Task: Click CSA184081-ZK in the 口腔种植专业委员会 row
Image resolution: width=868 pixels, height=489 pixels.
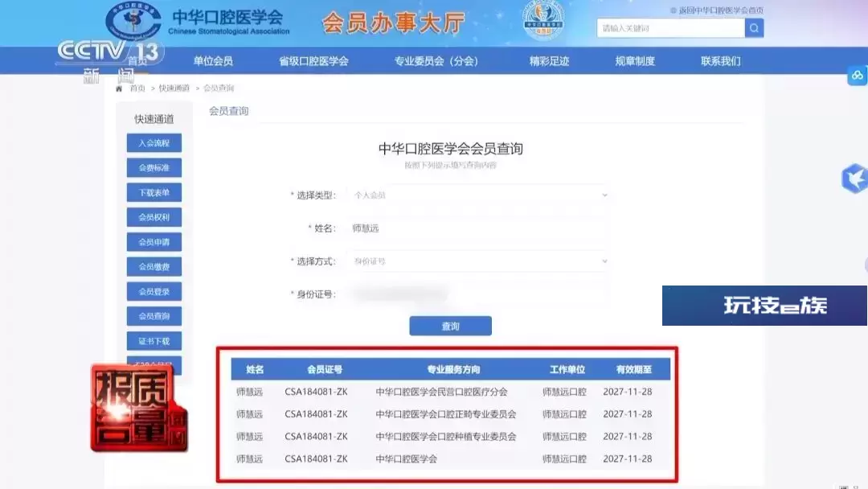Action: tap(316, 437)
